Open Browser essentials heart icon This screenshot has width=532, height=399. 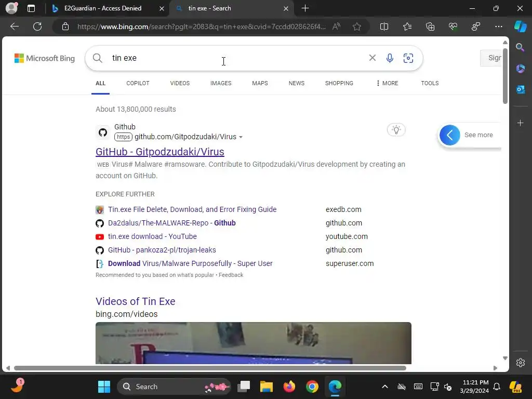453,26
